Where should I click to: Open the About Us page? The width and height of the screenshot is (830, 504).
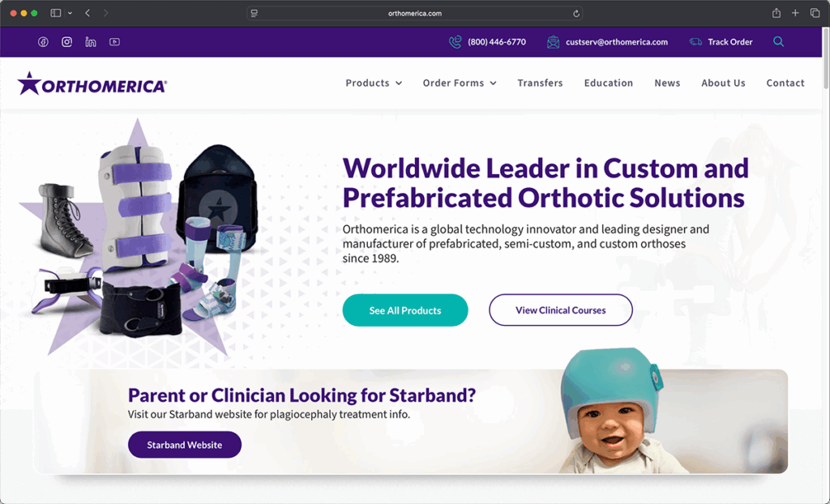pos(723,83)
